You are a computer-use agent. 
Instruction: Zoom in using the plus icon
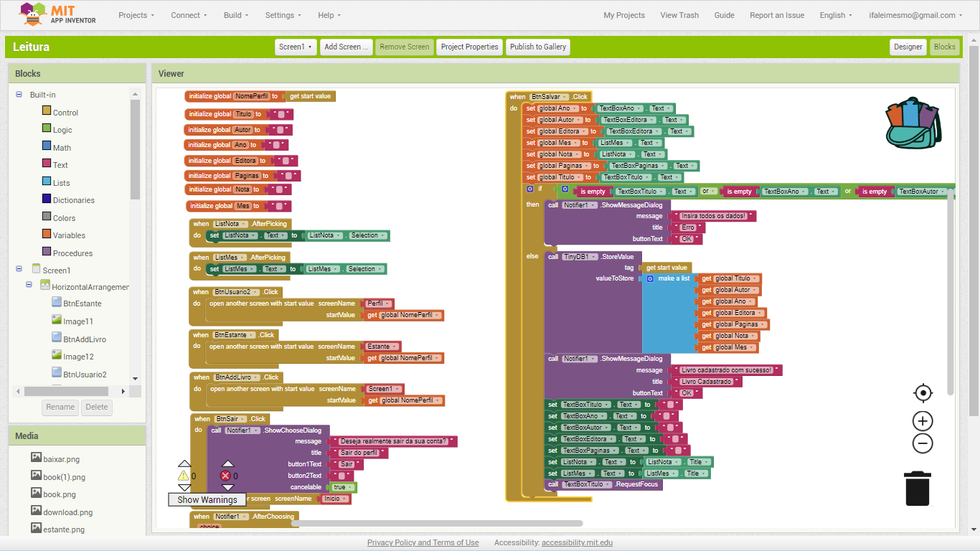pos(923,421)
